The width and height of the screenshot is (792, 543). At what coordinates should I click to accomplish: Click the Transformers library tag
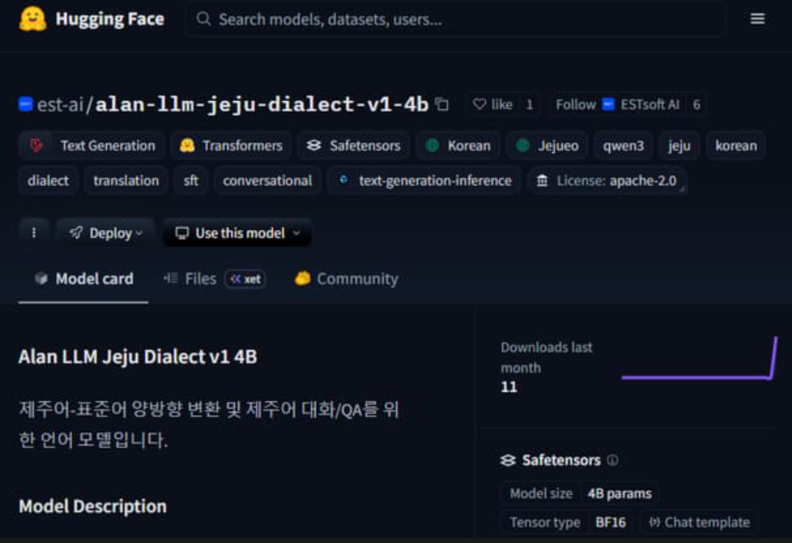[231, 145]
